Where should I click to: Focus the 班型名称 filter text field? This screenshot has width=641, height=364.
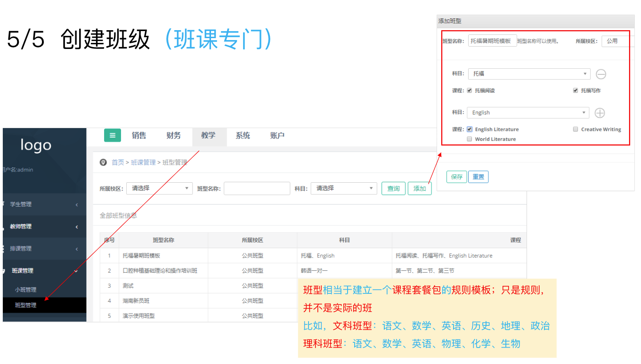257,188
